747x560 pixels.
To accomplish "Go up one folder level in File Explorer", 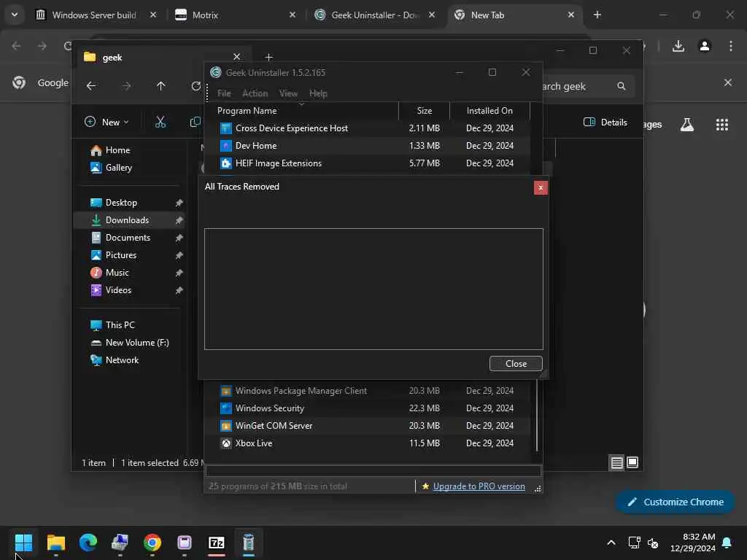I will click(161, 86).
